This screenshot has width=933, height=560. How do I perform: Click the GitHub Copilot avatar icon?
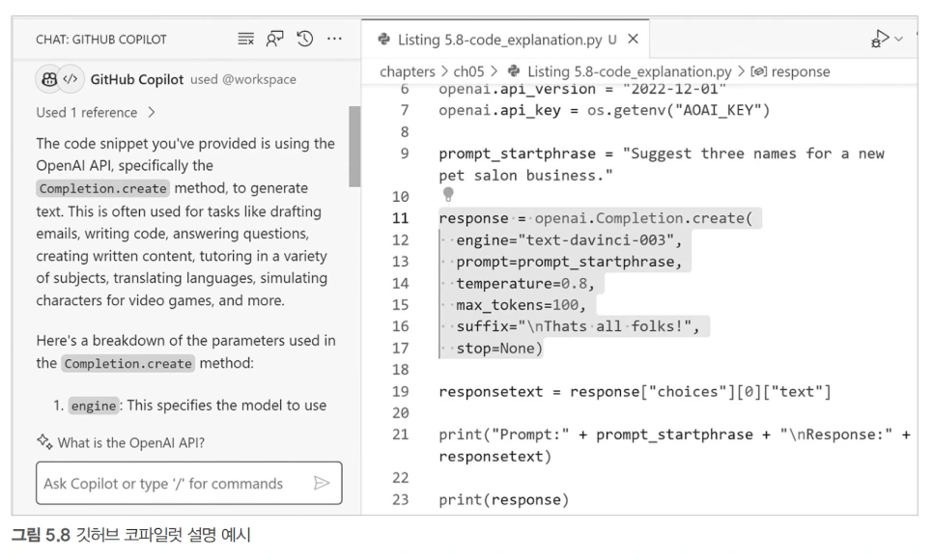pos(49,79)
